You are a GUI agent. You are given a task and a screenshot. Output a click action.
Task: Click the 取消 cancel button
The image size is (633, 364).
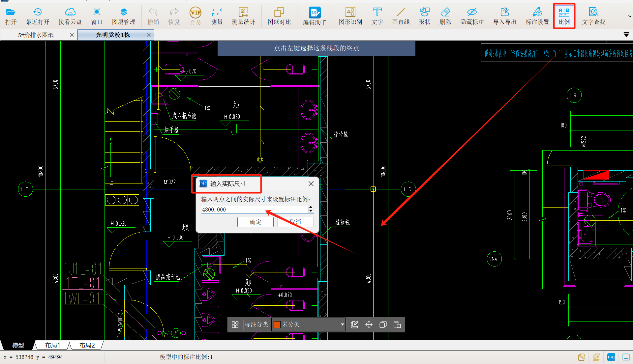295,222
